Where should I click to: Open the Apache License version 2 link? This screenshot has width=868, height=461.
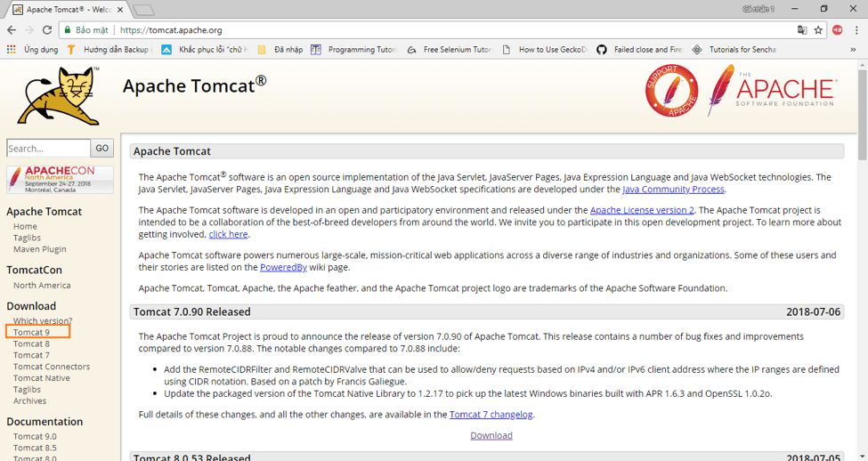641,210
